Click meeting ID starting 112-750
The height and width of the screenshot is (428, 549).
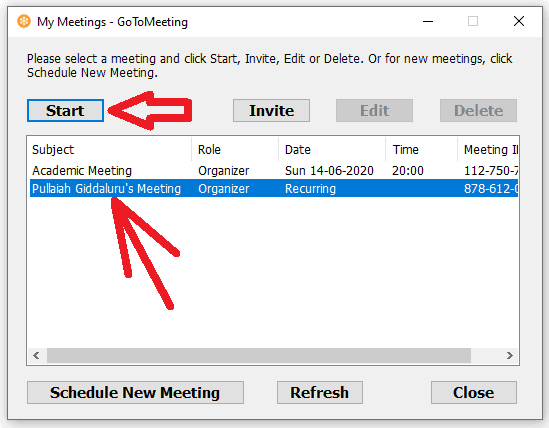coord(491,171)
